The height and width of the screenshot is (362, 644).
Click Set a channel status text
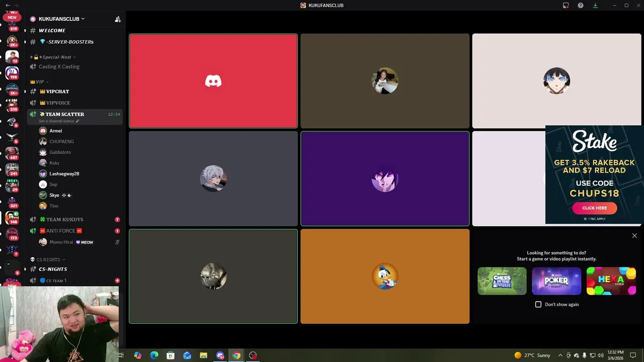click(56, 121)
